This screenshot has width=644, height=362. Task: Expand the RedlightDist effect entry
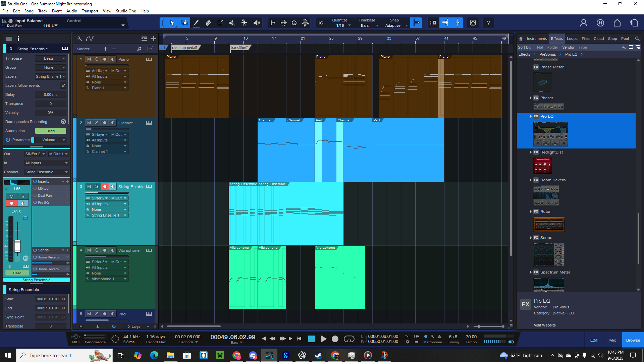pyautogui.click(x=531, y=152)
